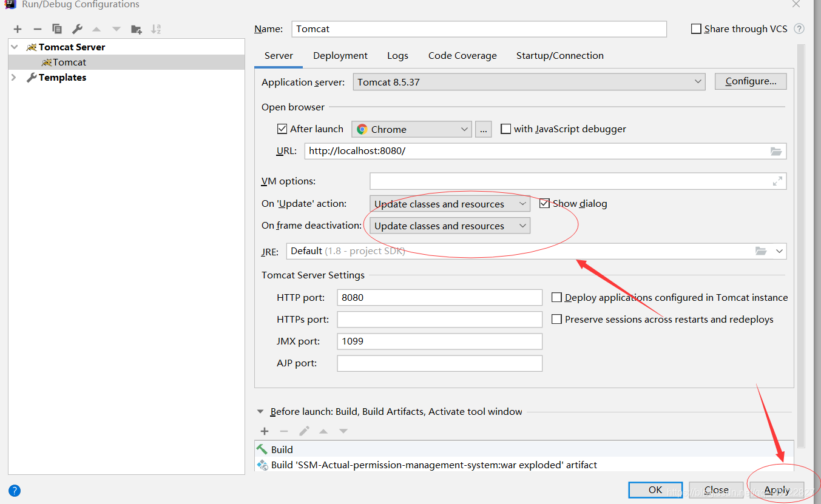Viewport: 821px width, 504px height.
Task: Move before-launch task up
Action: point(323,431)
